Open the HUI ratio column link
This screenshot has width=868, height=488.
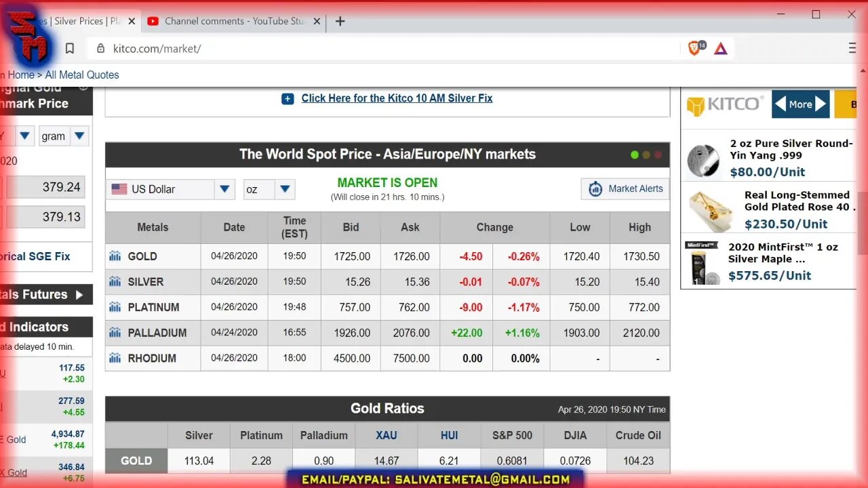pyautogui.click(x=449, y=435)
